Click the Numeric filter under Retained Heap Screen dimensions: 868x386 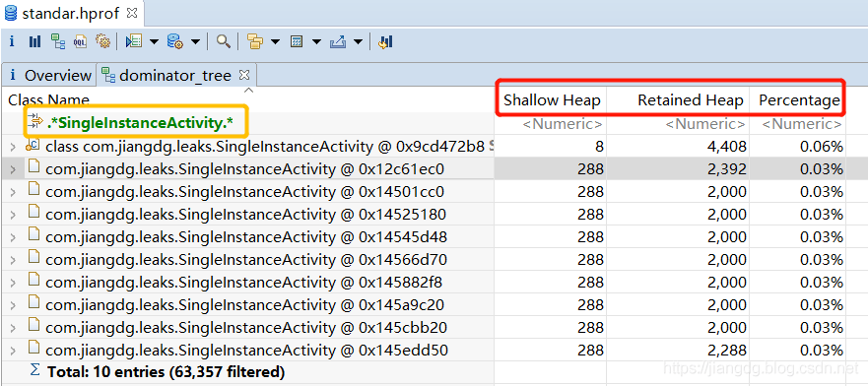tap(705, 124)
